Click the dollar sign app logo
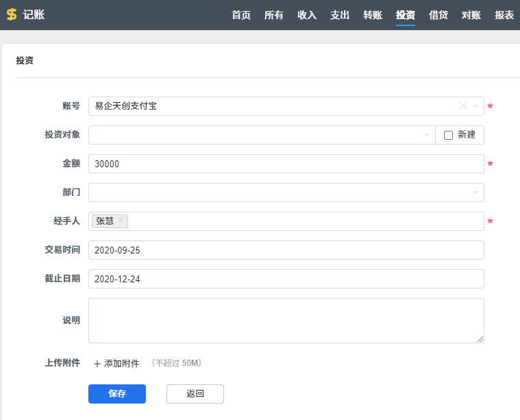This screenshot has height=420, width=520. tap(11, 14)
